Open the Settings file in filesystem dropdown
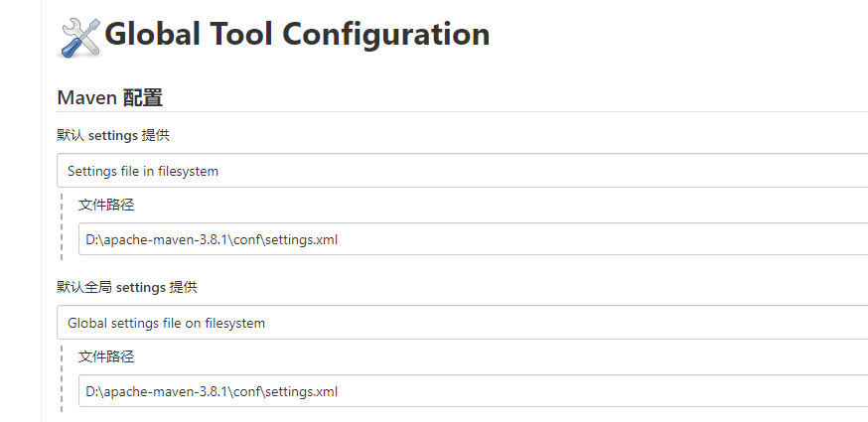868x422 pixels. (462, 171)
